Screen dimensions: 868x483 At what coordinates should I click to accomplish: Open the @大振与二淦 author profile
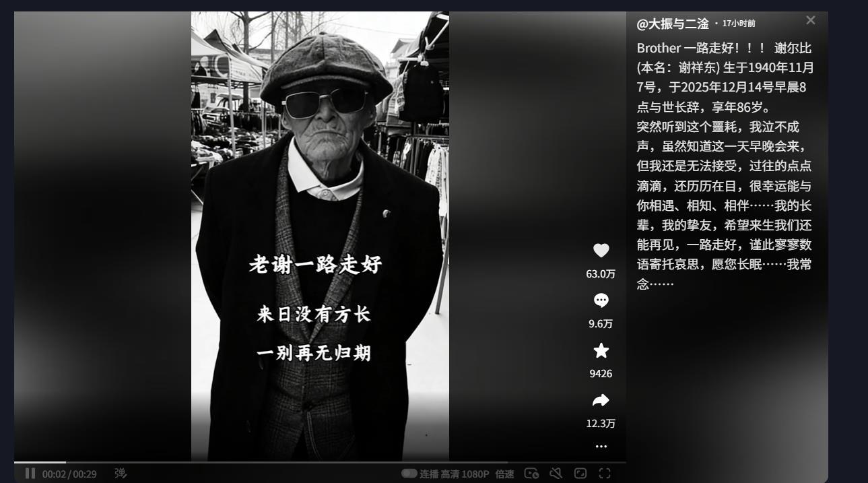[673, 24]
